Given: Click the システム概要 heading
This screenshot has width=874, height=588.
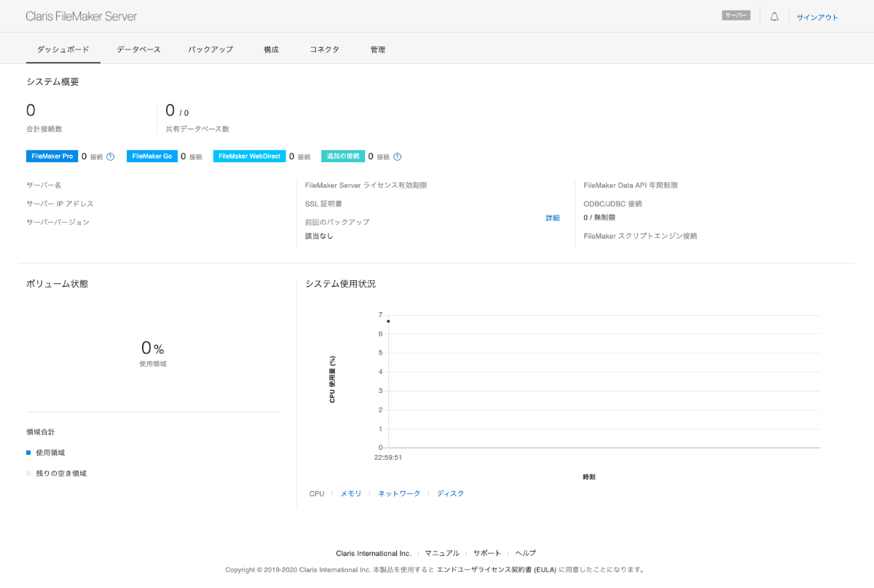Looking at the screenshot, I should pos(52,82).
